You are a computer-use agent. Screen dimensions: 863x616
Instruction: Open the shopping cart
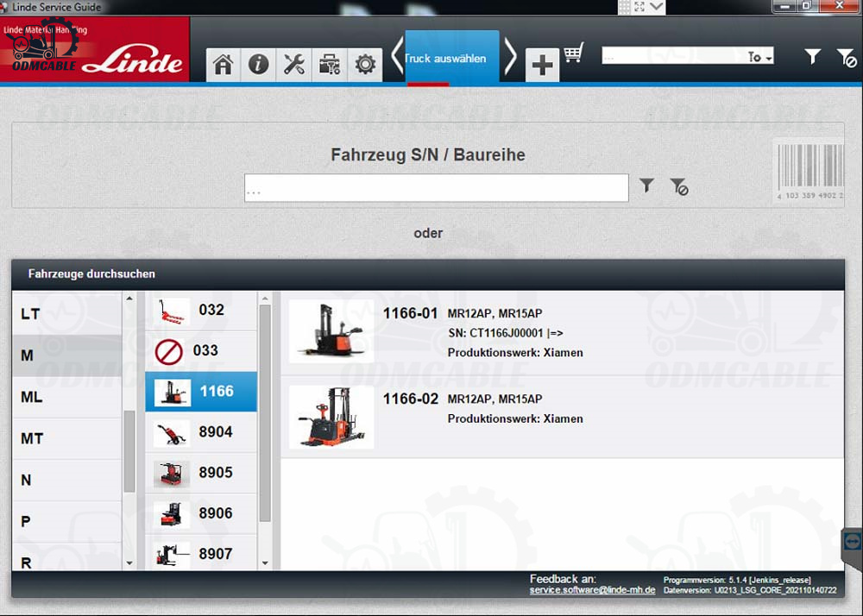click(574, 53)
